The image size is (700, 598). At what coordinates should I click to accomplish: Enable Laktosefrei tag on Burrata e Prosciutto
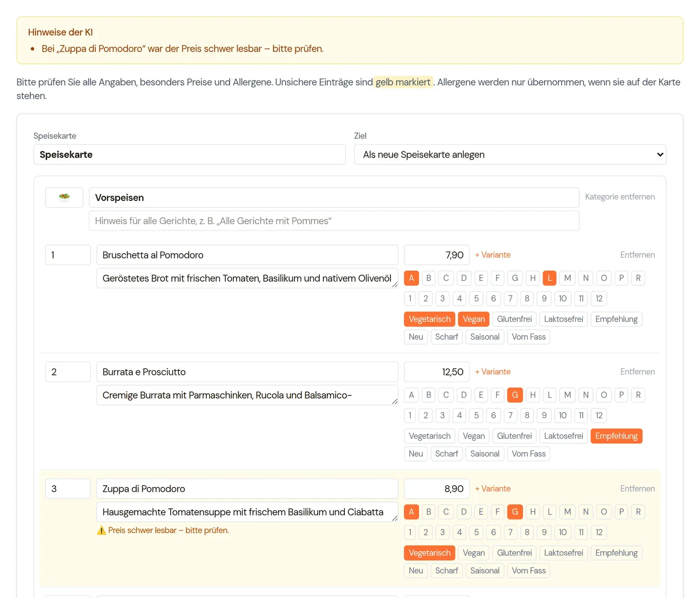pyautogui.click(x=563, y=436)
